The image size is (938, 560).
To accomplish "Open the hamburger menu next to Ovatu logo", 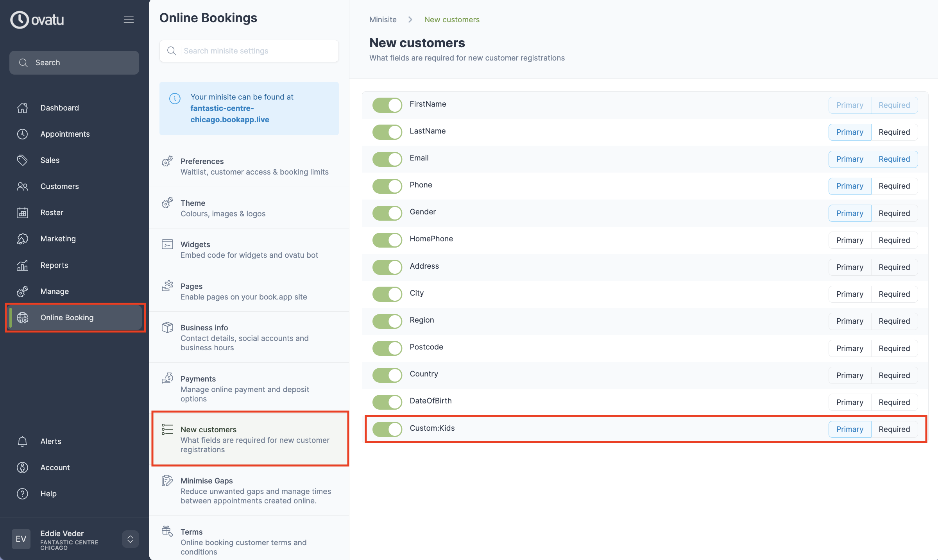I will (129, 20).
